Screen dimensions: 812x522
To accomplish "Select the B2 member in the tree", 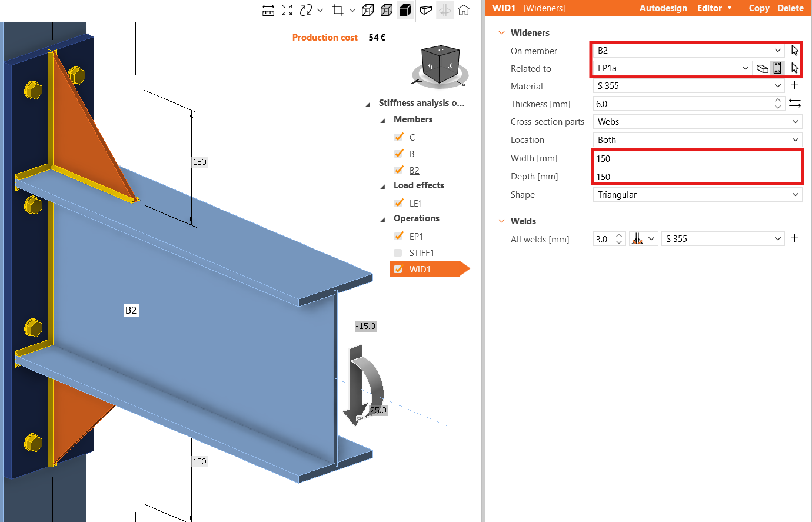I will click(x=414, y=171).
